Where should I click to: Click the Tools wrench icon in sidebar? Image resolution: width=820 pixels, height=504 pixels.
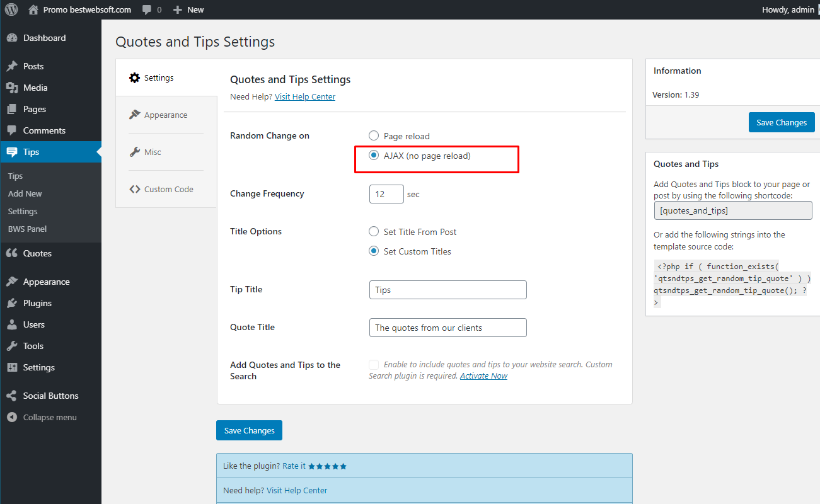point(11,346)
